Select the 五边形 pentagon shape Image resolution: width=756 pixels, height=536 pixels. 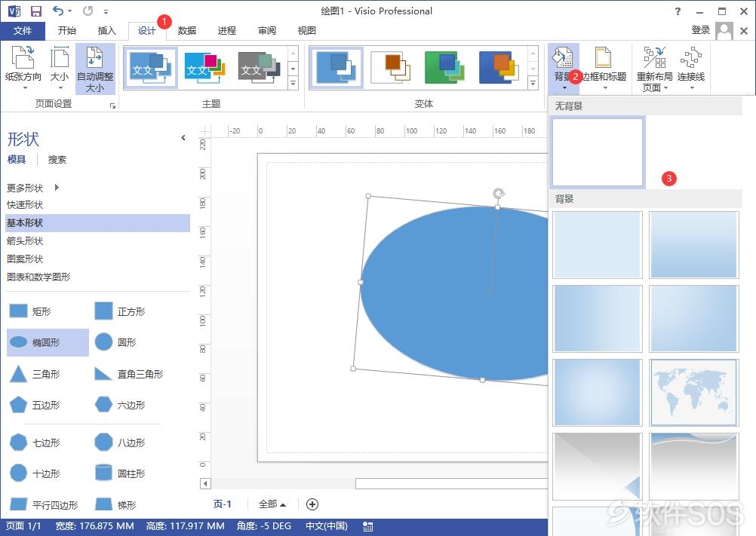(x=35, y=405)
